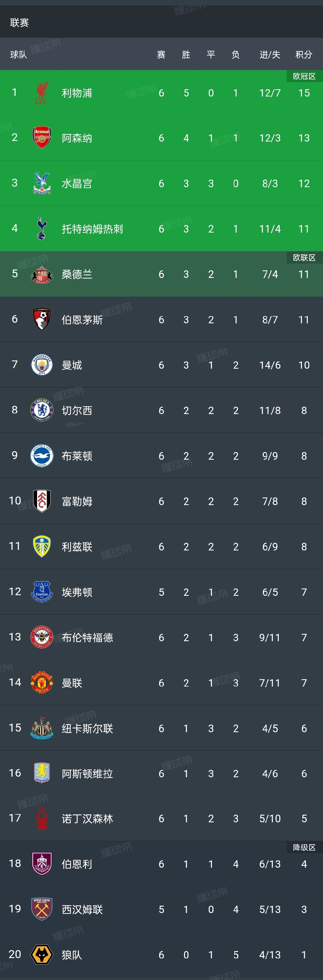
Task: Open the Everton club badge
Action: [41, 592]
